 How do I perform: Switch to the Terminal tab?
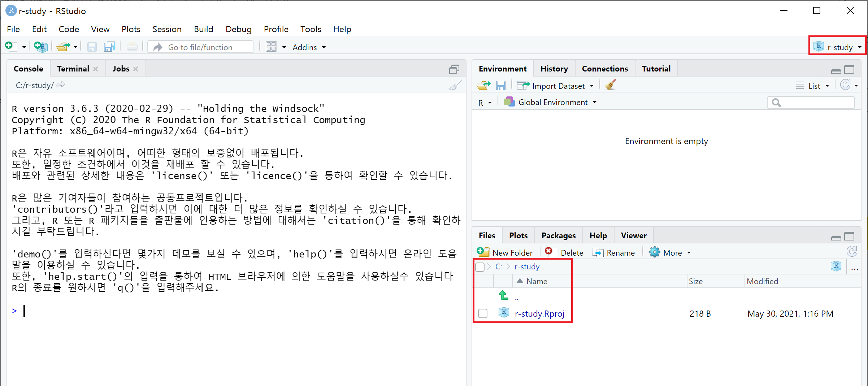pyautogui.click(x=73, y=69)
